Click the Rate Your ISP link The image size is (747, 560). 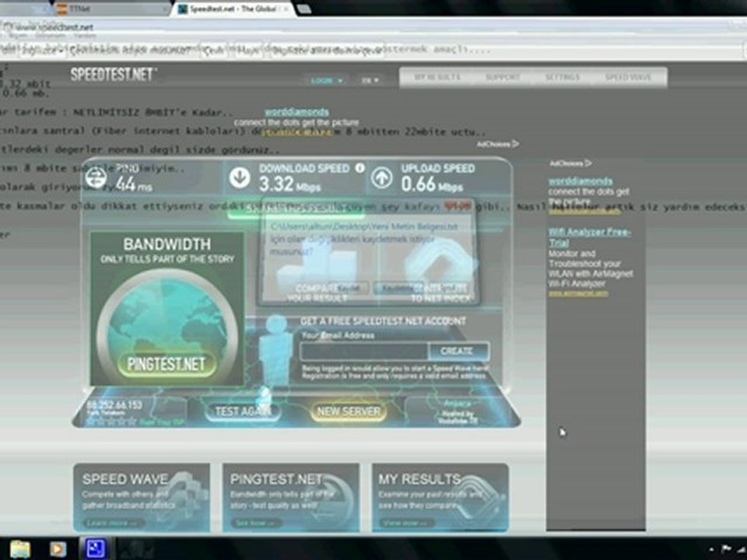pos(160,422)
